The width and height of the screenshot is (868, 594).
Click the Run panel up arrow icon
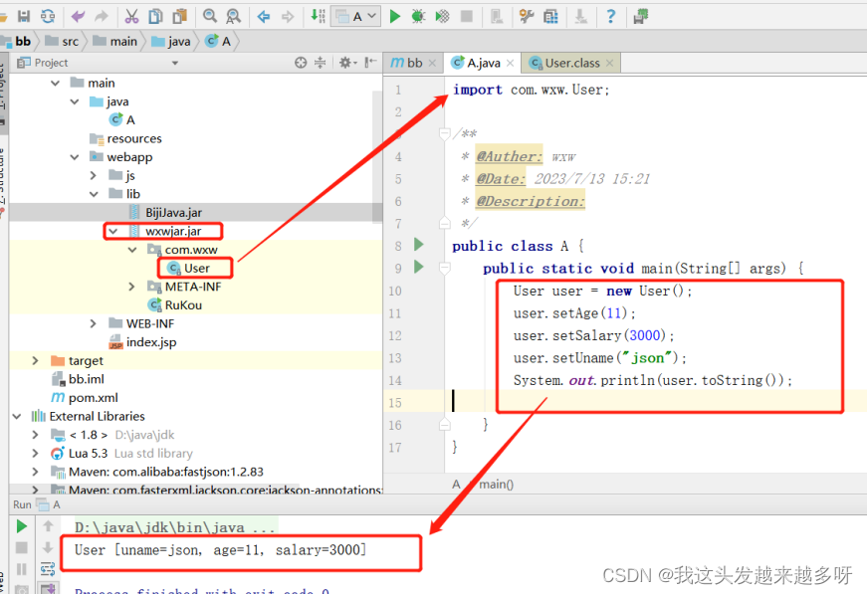click(48, 526)
